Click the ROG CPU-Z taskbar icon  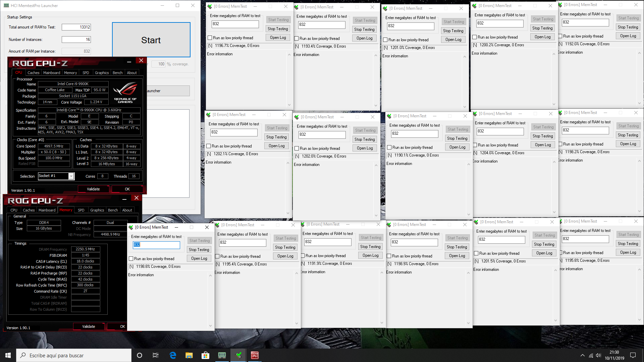click(x=255, y=355)
